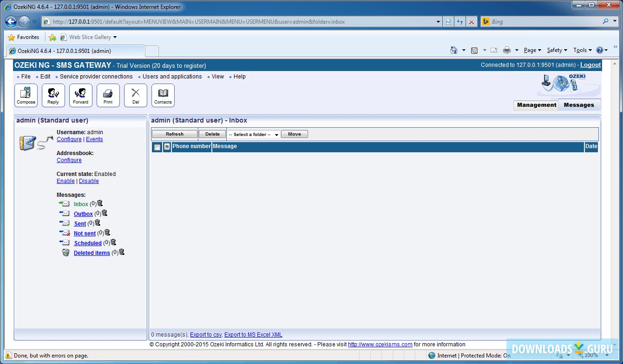The image size is (623, 364).
Task: Empty Deleted items using its trash icon
Action: click(x=122, y=252)
